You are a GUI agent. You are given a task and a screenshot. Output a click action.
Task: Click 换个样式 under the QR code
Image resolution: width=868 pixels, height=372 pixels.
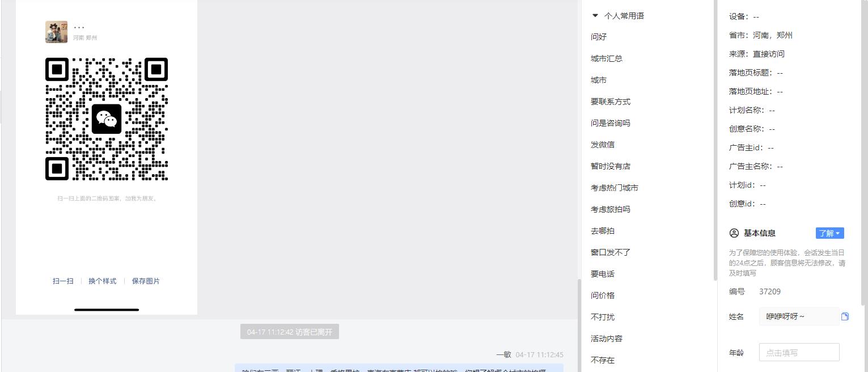point(103,281)
